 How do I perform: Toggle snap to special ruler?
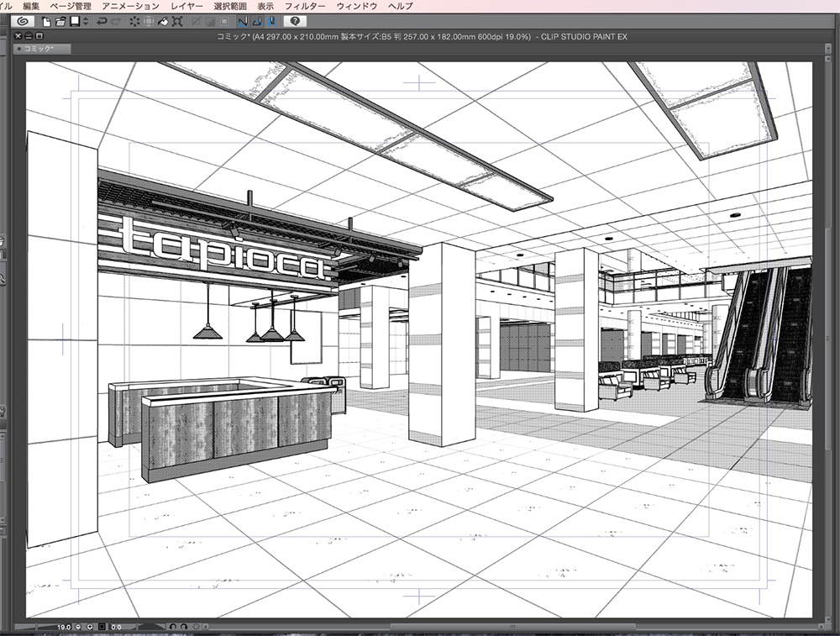[257, 22]
